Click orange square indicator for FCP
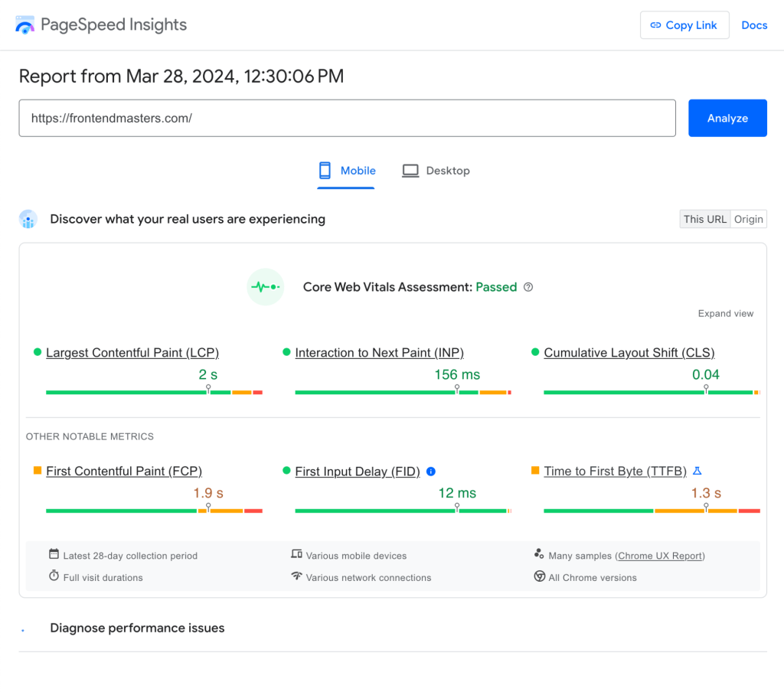This screenshot has width=784, height=692. coord(37,471)
